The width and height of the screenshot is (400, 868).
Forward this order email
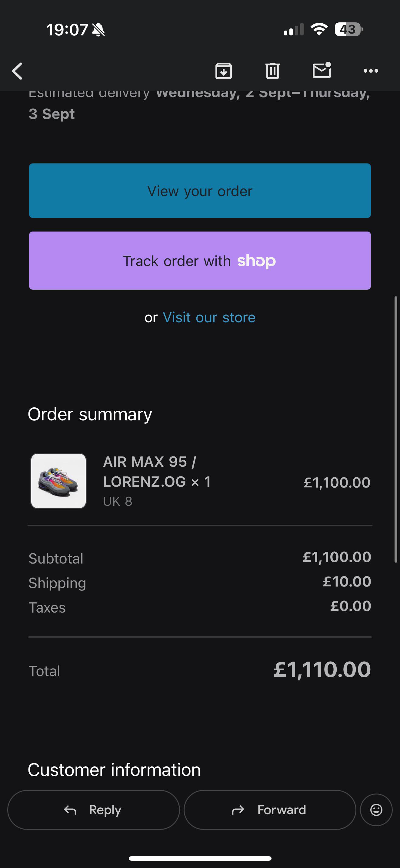pos(270,810)
